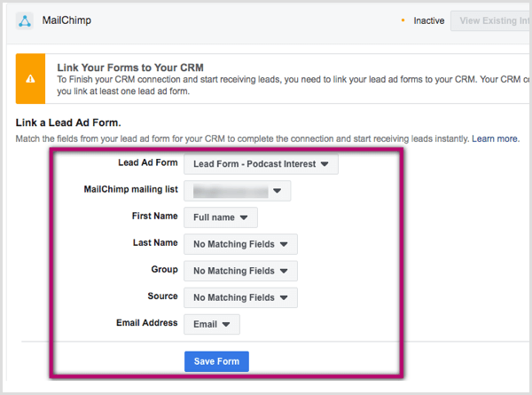Image resolution: width=532 pixels, height=395 pixels.
Task: Click the Link a Lead Ad Form heading
Action: (68, 122)
